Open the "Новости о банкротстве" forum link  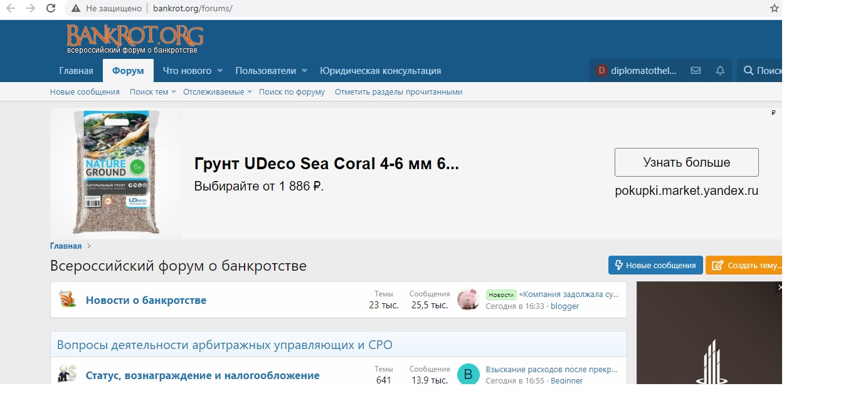tap(146, 300)
